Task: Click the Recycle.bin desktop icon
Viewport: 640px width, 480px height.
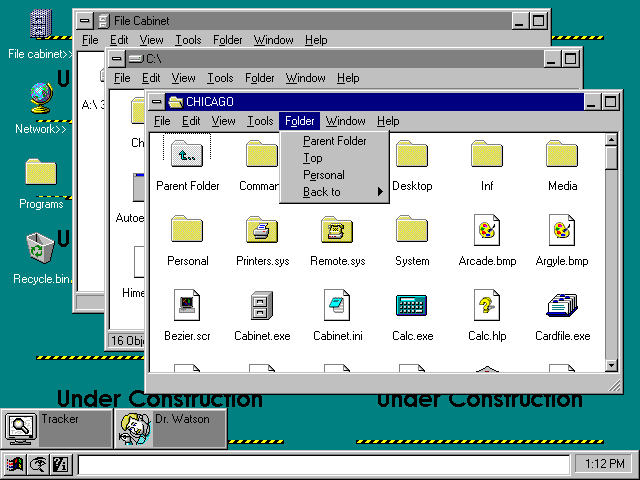Action: click(x=40, y=248)
